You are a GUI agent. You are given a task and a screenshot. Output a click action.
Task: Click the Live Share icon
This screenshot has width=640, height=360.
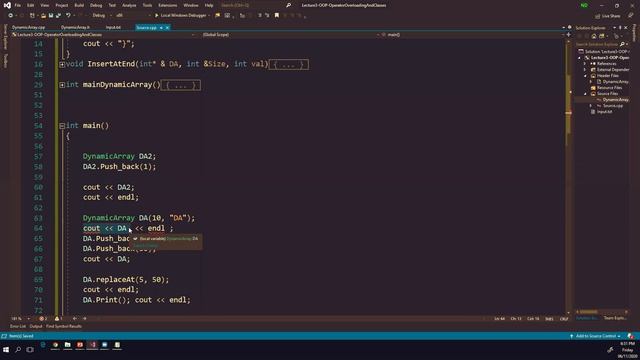pos(597,16)
